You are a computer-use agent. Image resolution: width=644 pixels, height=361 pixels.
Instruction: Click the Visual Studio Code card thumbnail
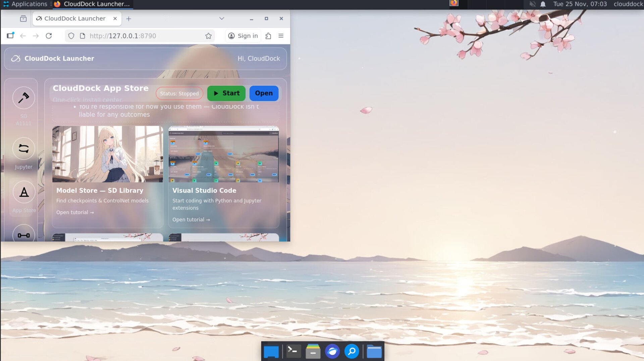coord(223,154)
